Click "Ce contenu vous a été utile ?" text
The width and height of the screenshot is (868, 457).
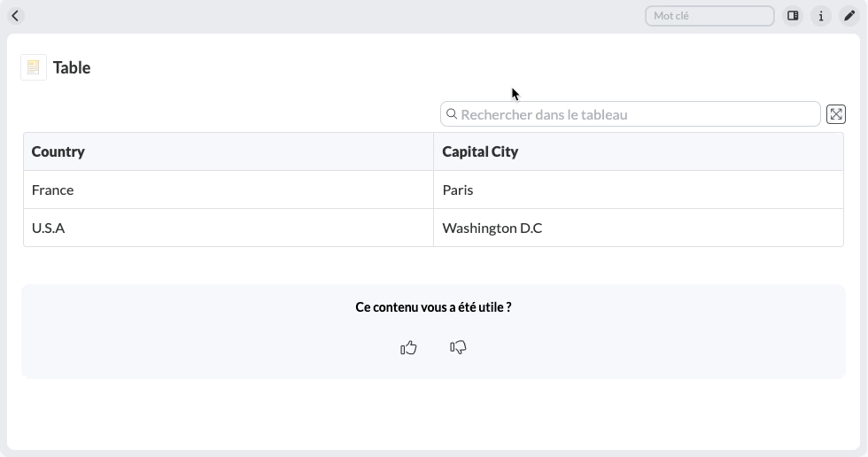tap(433, 307)
